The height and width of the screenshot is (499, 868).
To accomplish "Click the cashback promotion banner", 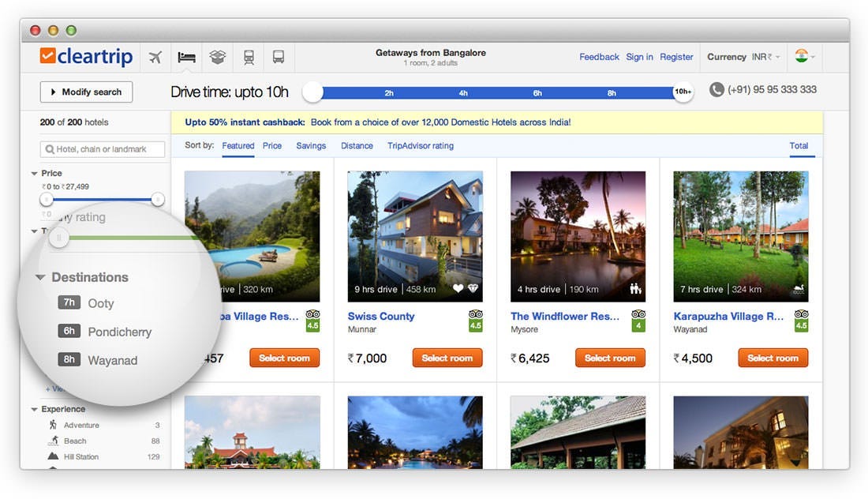I will tap(496, 122).
